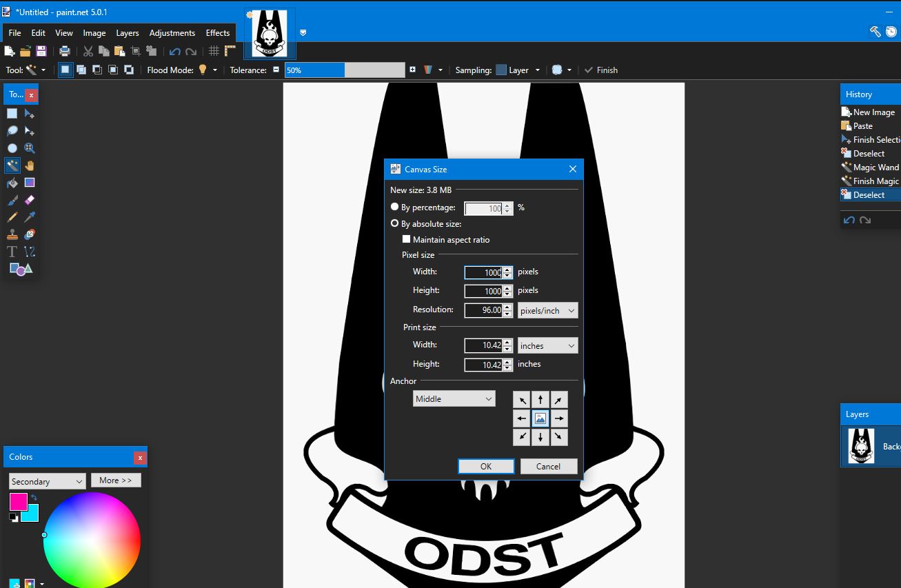
Task: Open the Secondary color selector dropdown
Action: pyautogui.click(x=48, y=481)
